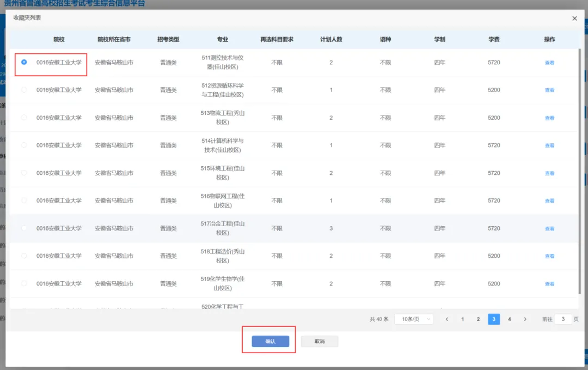Close the 收藏夹列表 dialog
The image size is (588, 370).
click(574, 19)
